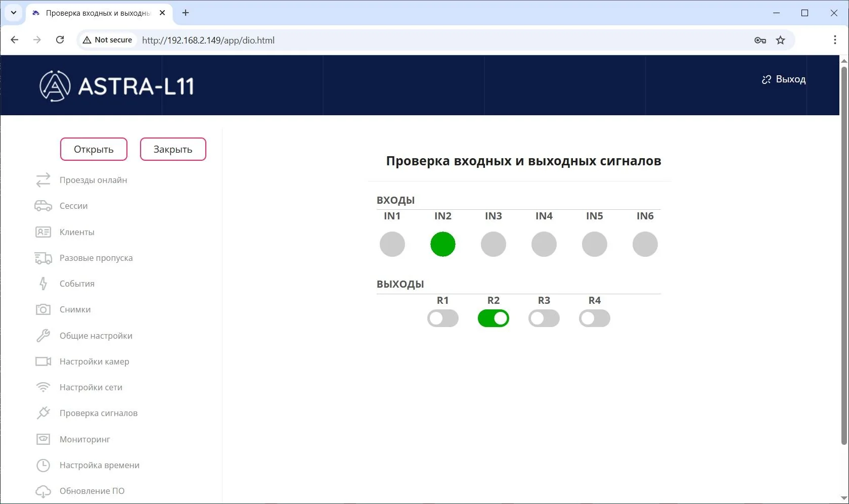Close the Проверка входных tab
Image resolution: width=849 pixels, height=504 pixels.
[x=162, y=13]
